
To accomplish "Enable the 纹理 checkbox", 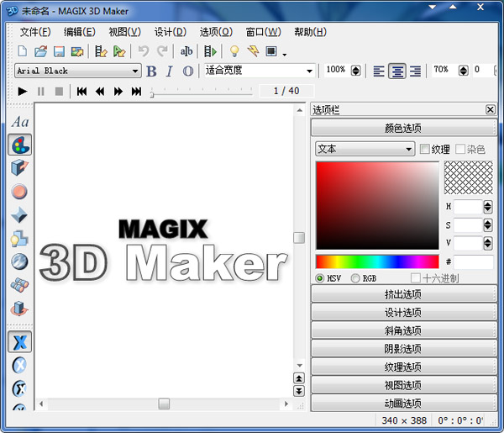I will point(424,149).
